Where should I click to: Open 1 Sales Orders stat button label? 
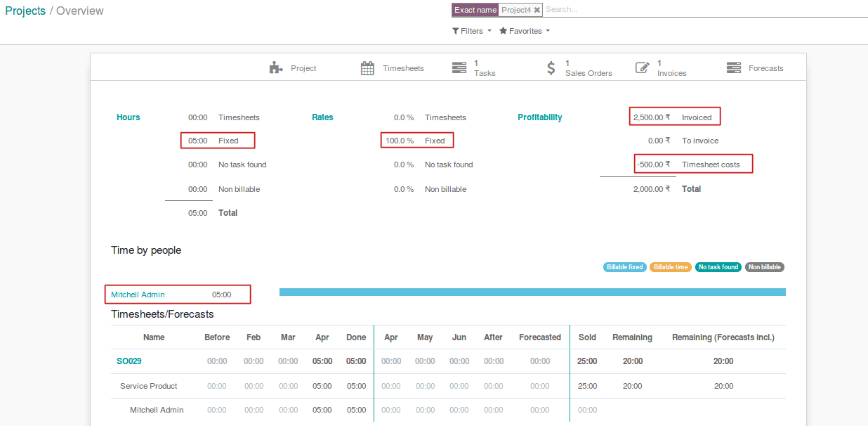[x=588, y=68]
